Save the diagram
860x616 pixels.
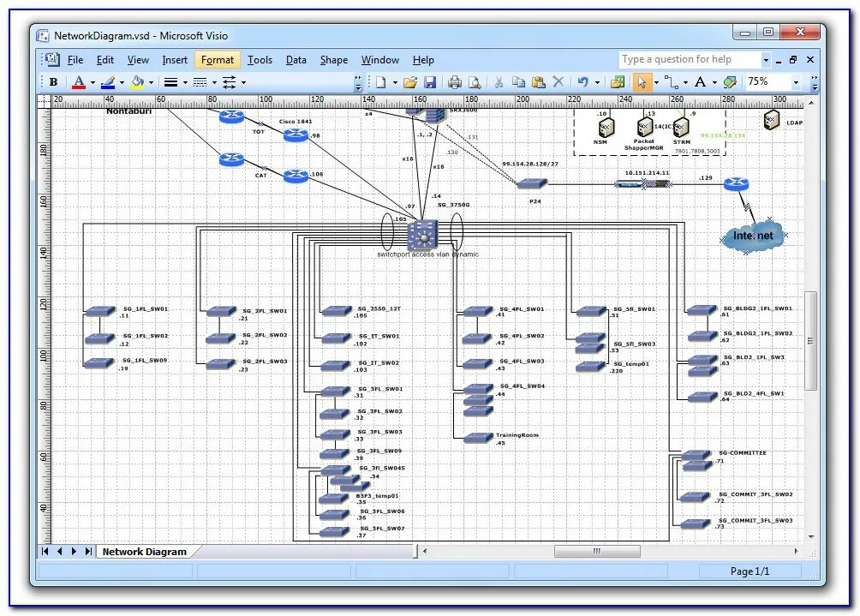[x=430, y=82]
